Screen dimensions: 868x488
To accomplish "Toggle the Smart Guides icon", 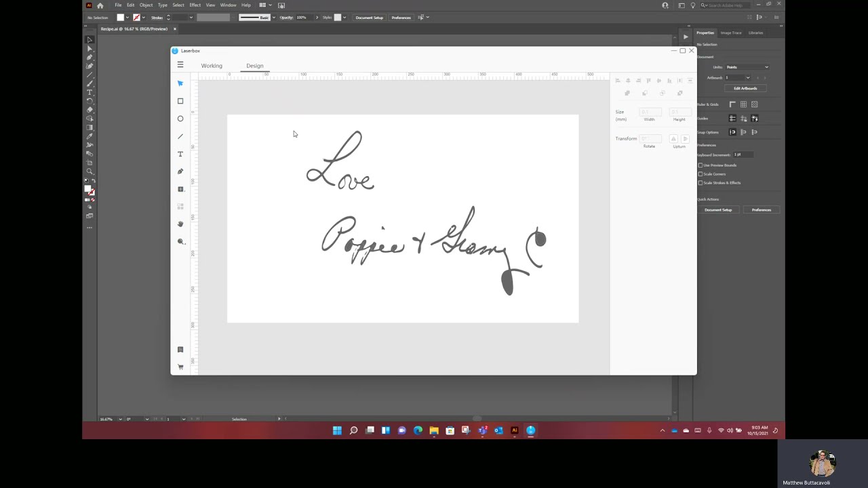I will 754,119.
